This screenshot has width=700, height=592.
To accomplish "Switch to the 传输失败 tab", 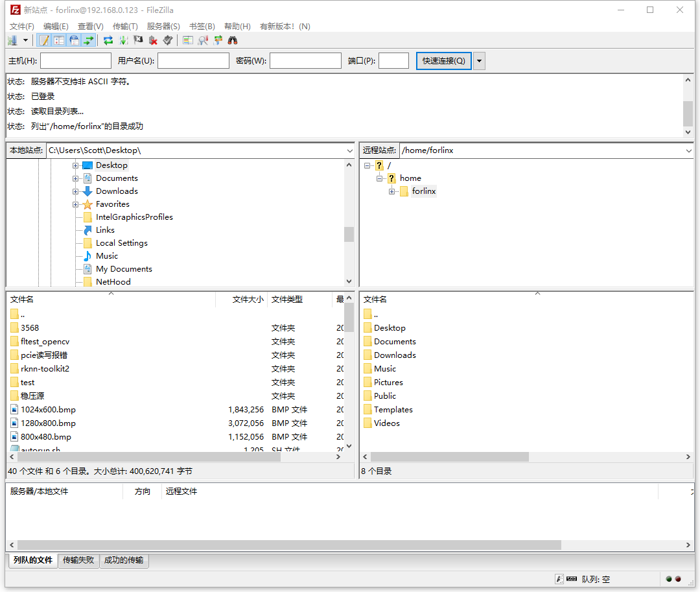I will pos(78,560).
